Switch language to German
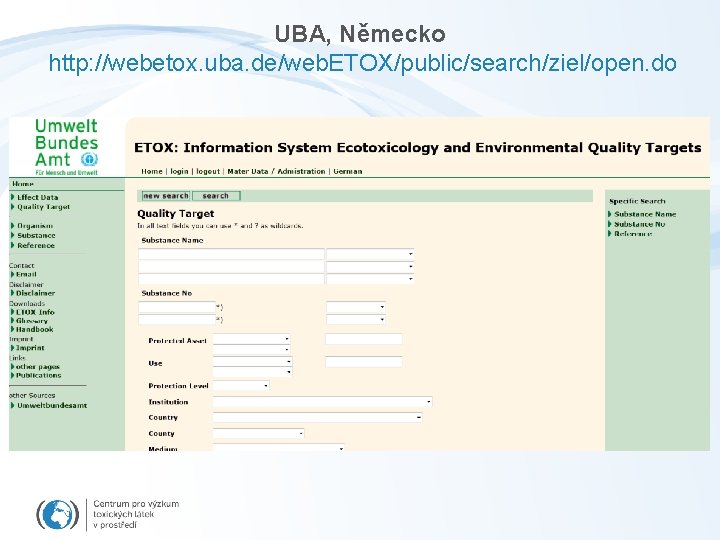 (x=348, y=171)
